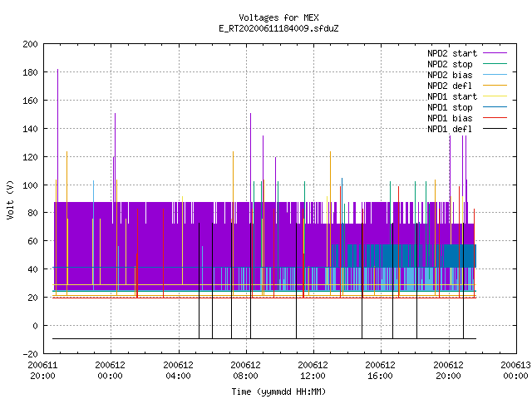Click the 200611 20:00 x-axis tick label
Image resolution: width=532 pixels, height=399 pixels.
(42, 371)
